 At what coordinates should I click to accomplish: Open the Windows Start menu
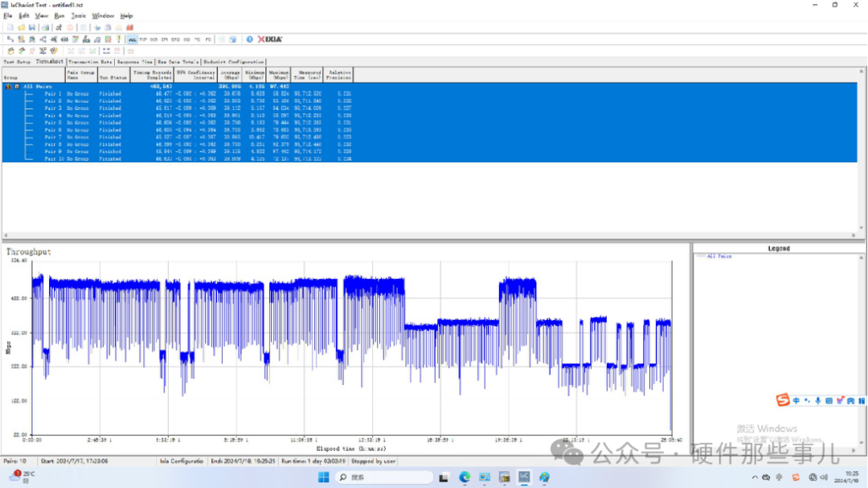[x=323, y=478]
